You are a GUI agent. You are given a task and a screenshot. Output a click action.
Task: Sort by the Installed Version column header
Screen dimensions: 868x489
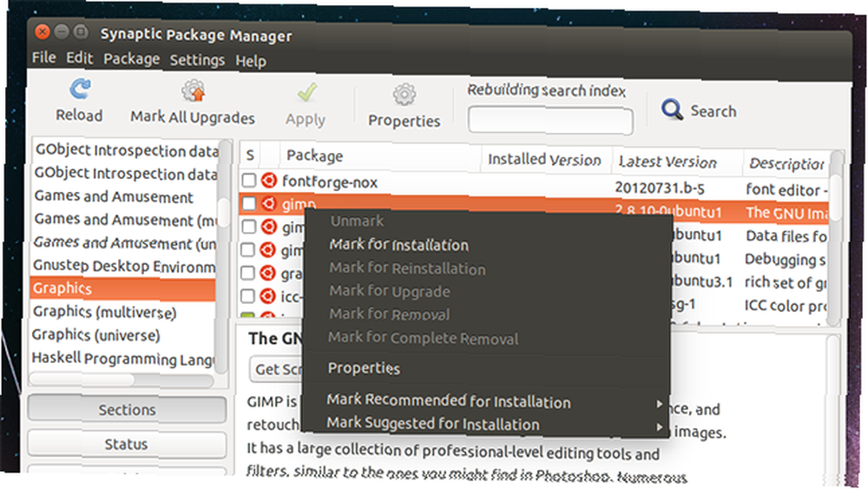(x=545, y=160)
